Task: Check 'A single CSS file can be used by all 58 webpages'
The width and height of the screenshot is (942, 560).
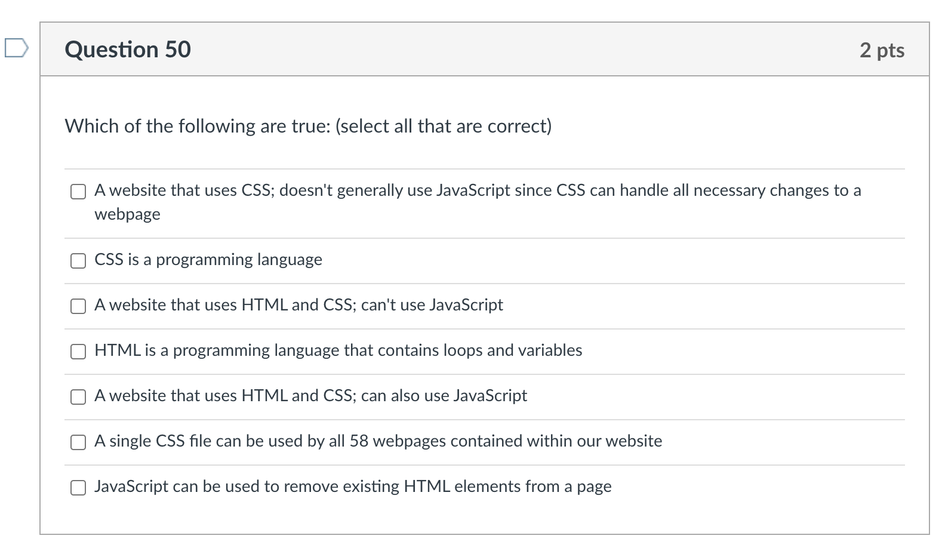Action: pos(78,442)
